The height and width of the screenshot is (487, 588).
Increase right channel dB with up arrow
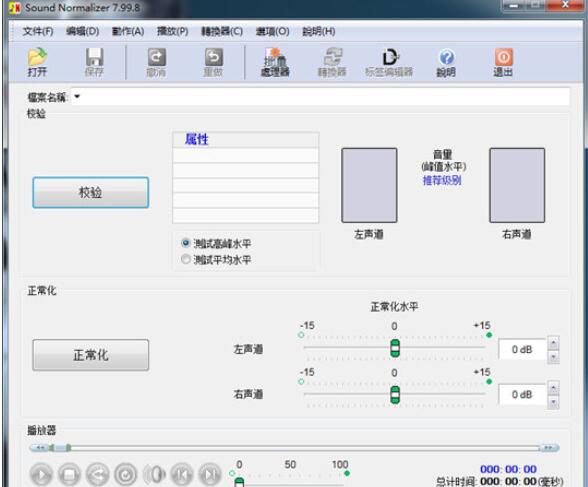pos(554,388)
